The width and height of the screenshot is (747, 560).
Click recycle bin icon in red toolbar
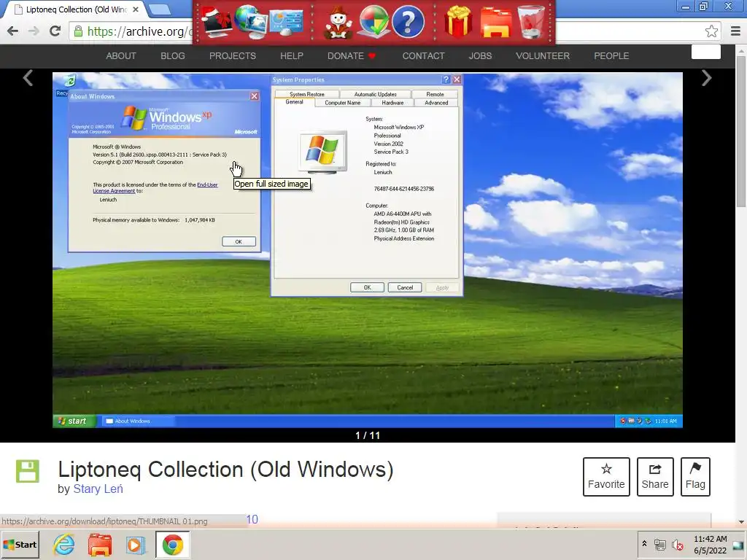(531, 22)
